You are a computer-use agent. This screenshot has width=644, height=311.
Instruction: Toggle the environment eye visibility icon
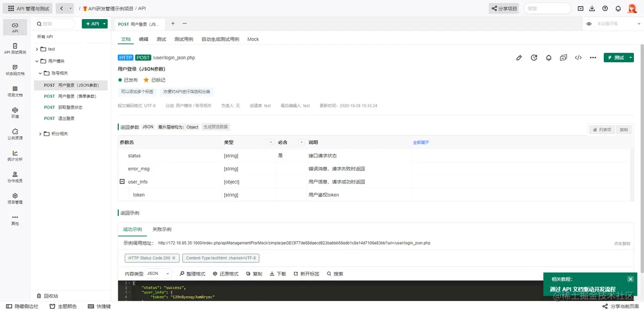point(589,24)
